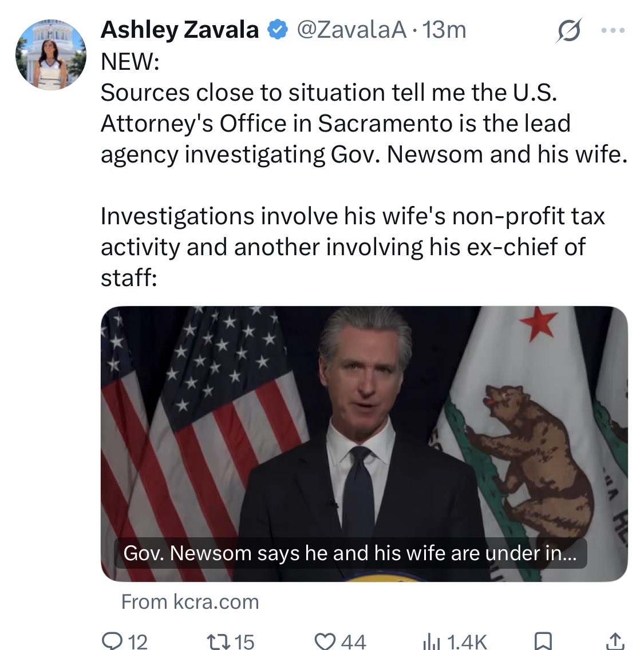Open the 13m timestamp permalink
Screen dimensions: 644x650
[x=444, y=30]
